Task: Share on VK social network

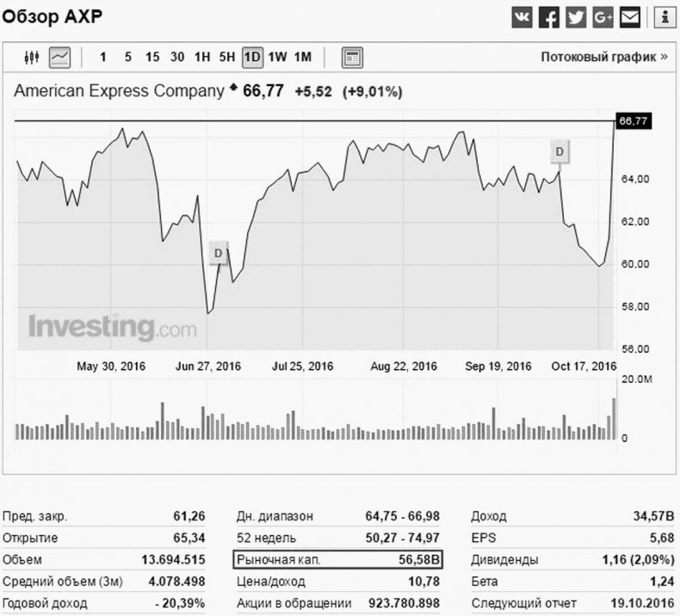Action: pyautogui.click(x=522, y=16)
